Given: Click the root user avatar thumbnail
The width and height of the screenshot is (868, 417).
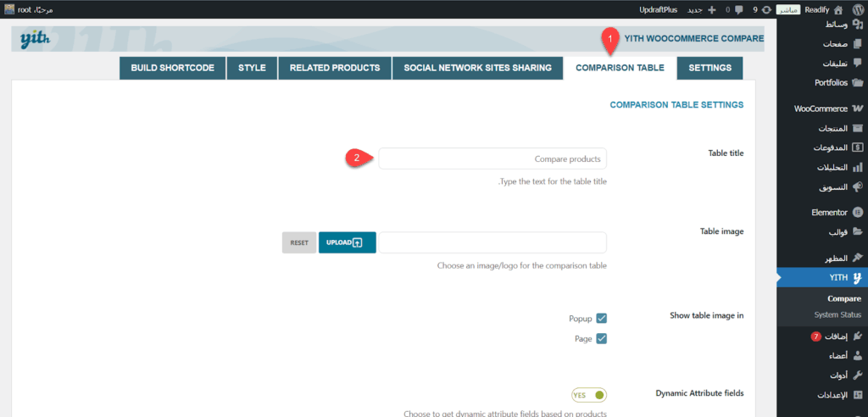Looking at the screenshot, I should coord(9,9).
